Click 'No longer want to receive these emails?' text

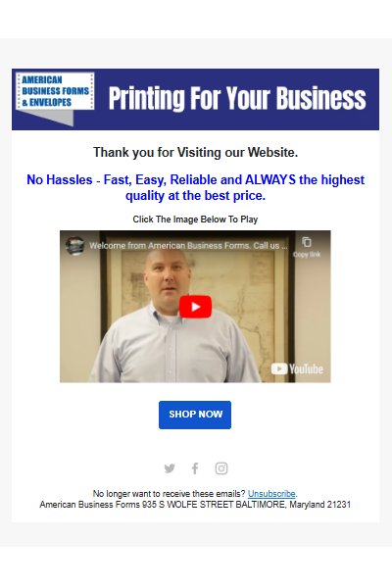coord(169,494)
